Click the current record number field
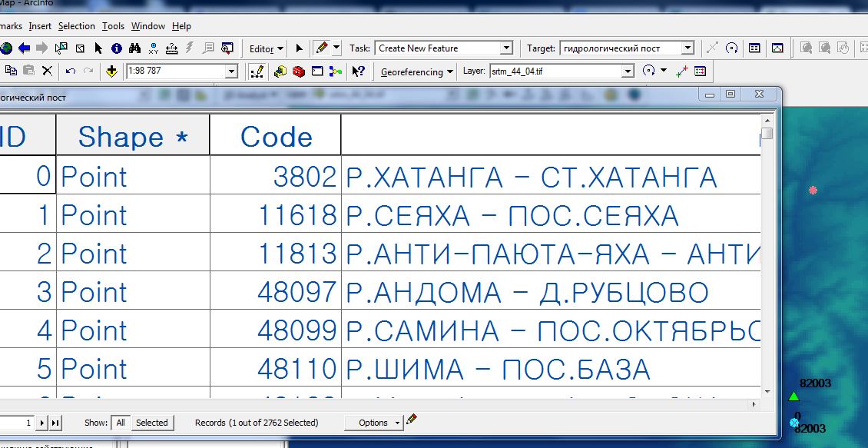 [x=17, y=423]
